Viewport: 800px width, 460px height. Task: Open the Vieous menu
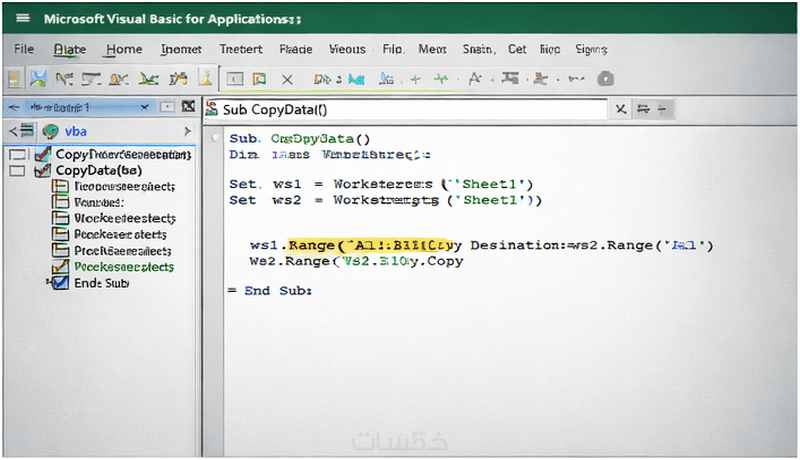click(x=347, y=49)
